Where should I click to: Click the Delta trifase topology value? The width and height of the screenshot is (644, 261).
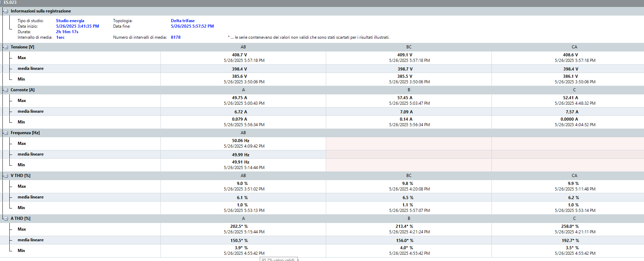[x=183, y=21]
